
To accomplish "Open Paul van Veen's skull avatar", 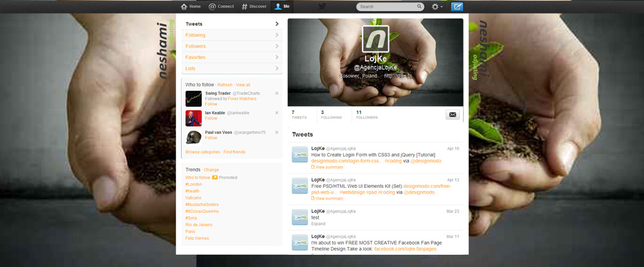I will coord(193,138).
